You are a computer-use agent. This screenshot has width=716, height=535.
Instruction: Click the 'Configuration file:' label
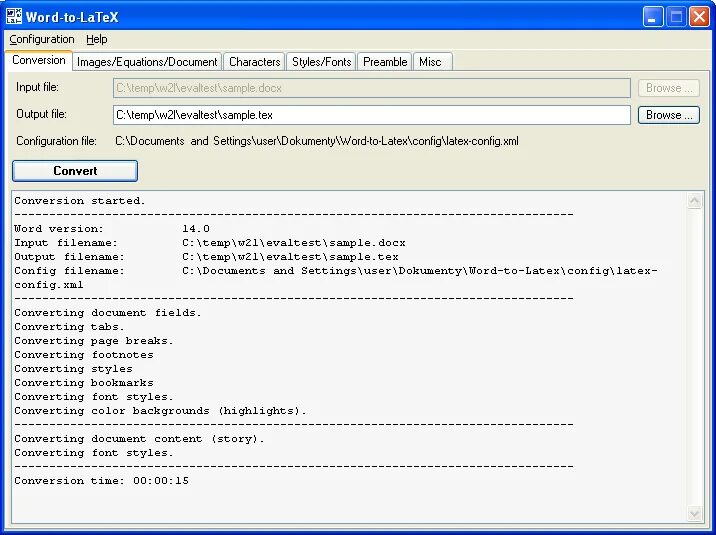(56, 141)
